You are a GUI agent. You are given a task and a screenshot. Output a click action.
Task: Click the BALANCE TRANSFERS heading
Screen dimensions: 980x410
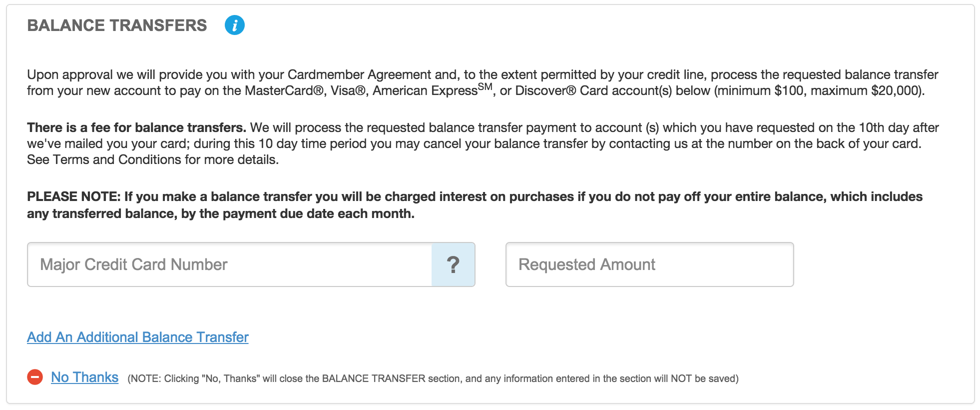tap(117, 25)
